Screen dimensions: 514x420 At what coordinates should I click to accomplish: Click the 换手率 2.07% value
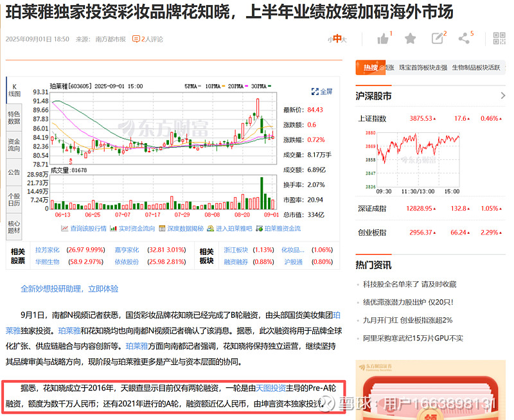[x=316, y=185]
